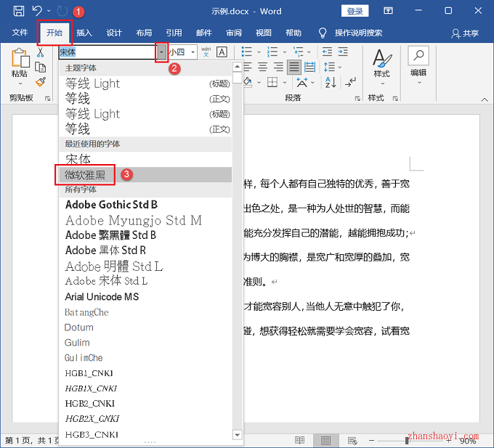Open the font name dropdown arrow
494x448 pixels.
point(161,52)
